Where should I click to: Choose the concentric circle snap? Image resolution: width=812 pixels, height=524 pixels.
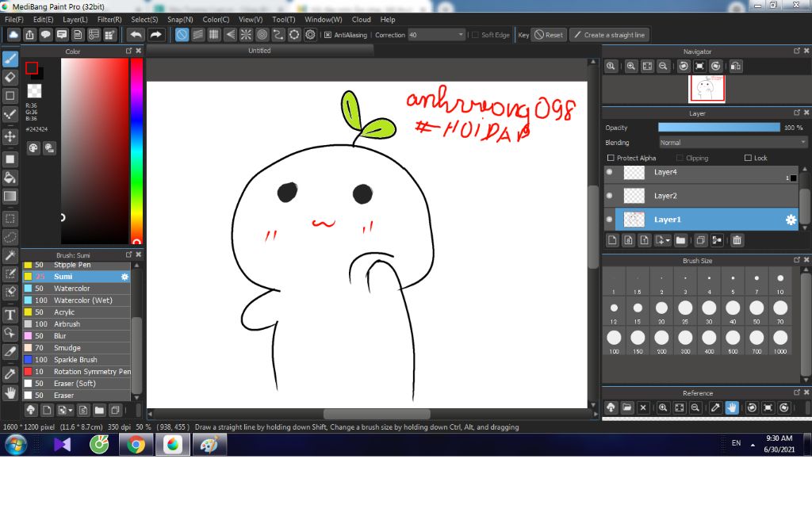point(262,35)
